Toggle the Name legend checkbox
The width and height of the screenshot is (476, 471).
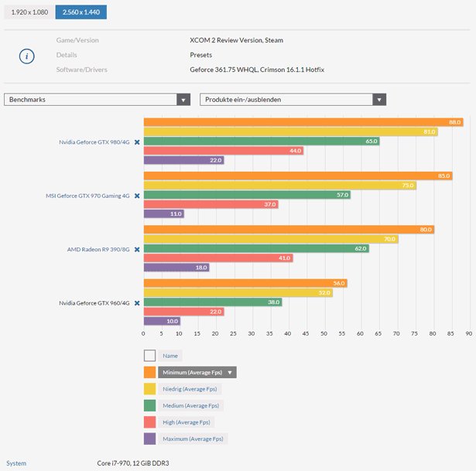149,356
